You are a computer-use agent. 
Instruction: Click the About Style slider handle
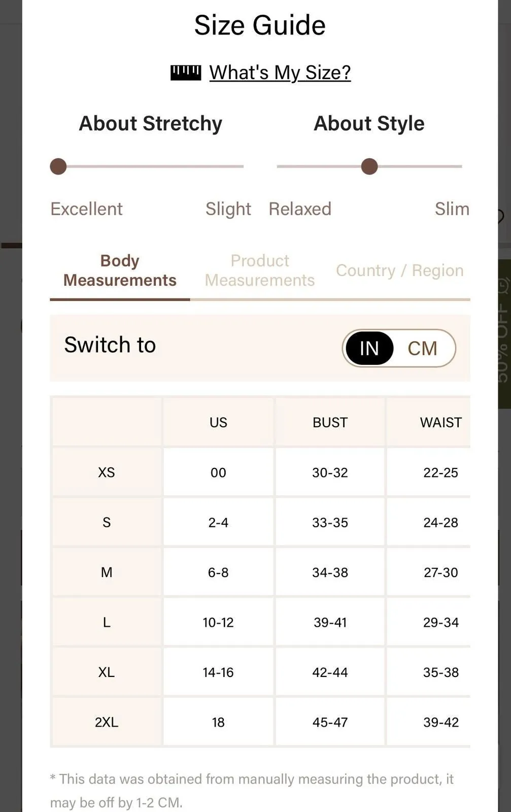[x=369, y=166]
